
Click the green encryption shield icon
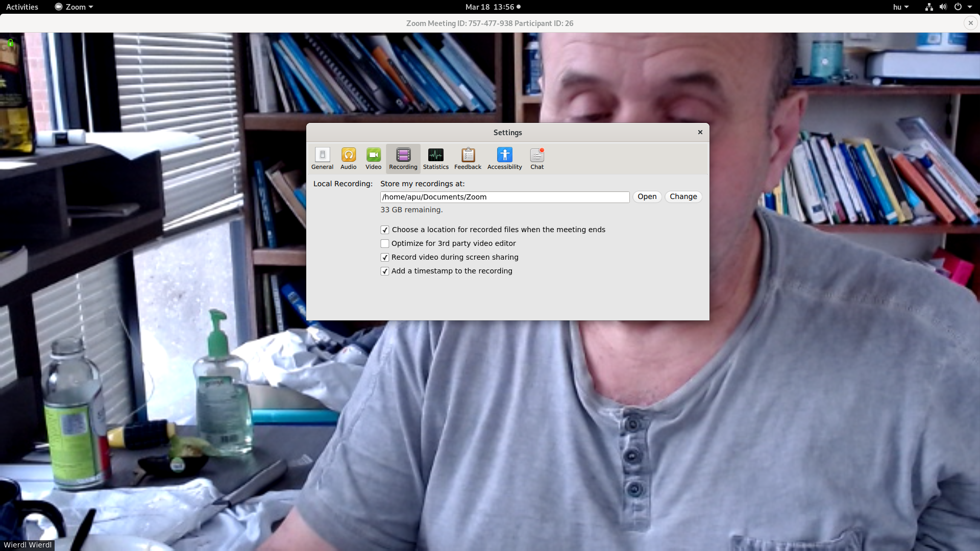coord(10,43)
